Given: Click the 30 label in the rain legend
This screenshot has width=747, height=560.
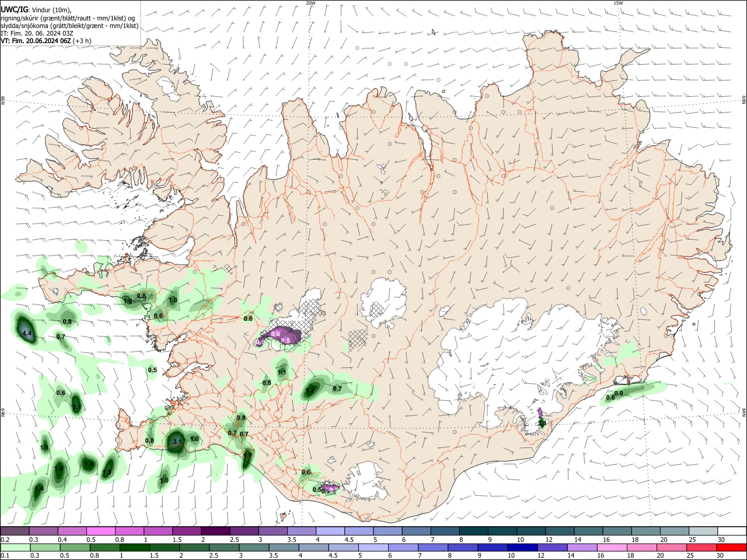Looking at the screenshot, I should (721, 556).
